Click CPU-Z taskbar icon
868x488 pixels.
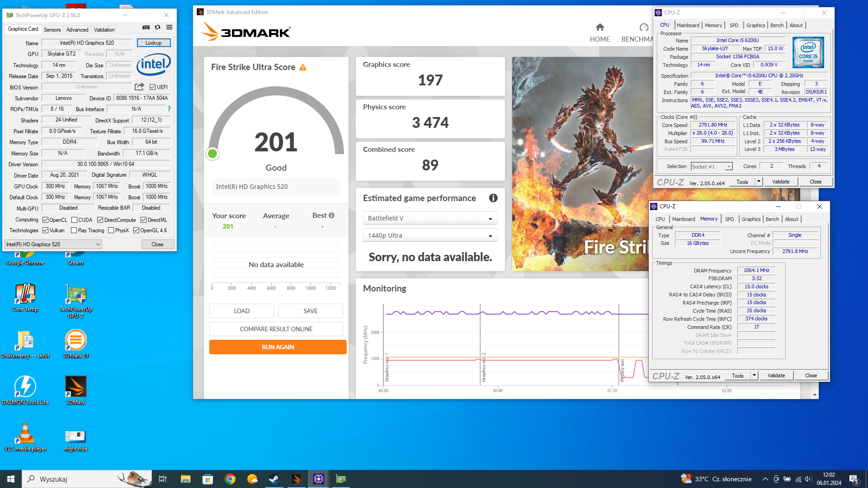click(x=319, y=479)
